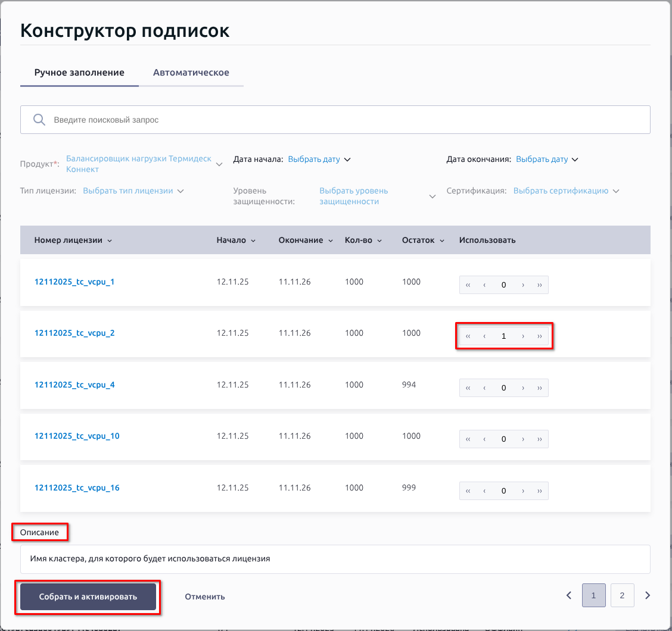The height and width of the screenshot is (631, 672).
Task: Click the Описание cluster name field
Action: [x=335, y=559]
